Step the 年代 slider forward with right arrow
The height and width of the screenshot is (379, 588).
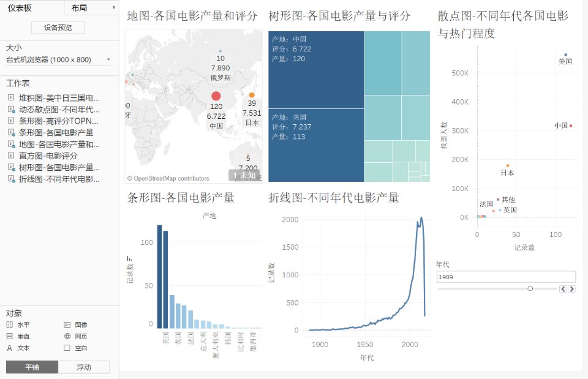coord(571,288)
